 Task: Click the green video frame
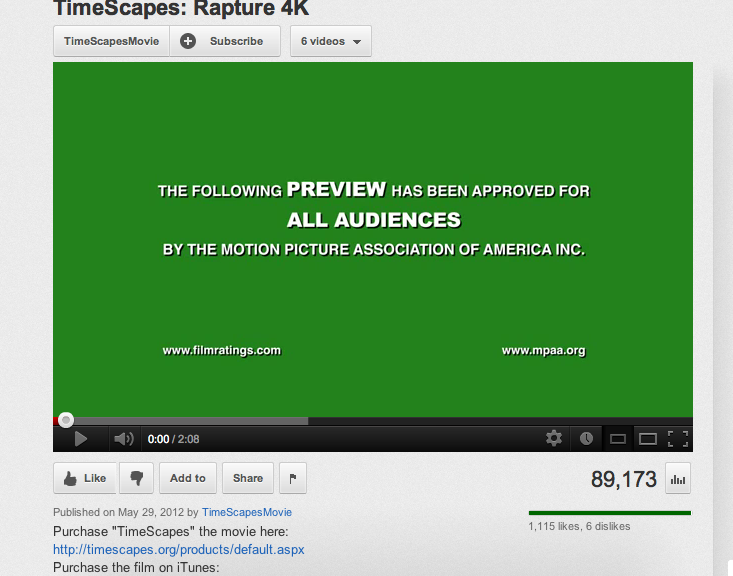click(373, 239)
